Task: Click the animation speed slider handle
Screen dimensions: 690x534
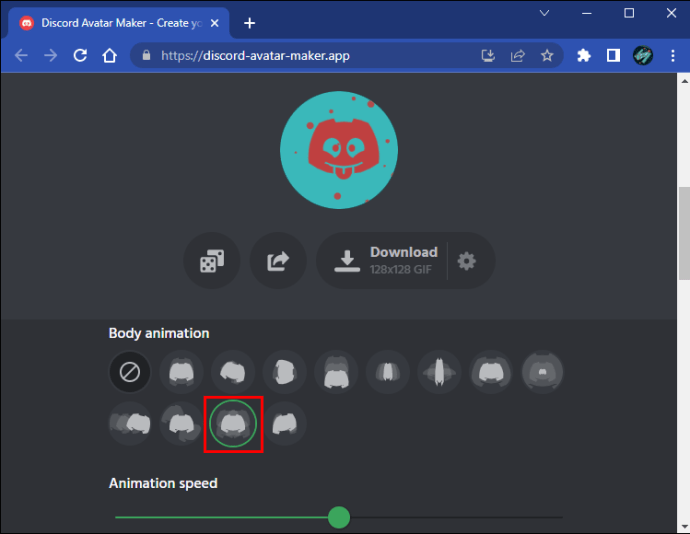Action: (339, 517)
